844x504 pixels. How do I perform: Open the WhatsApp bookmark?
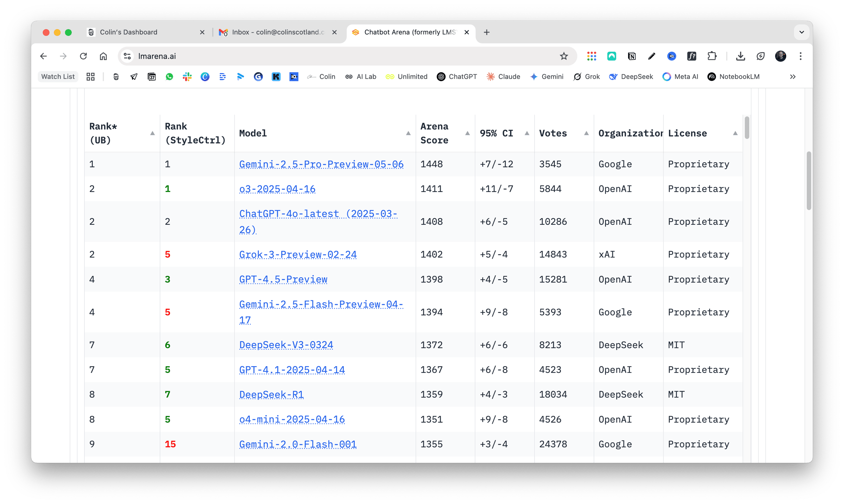tap(170, 77)
